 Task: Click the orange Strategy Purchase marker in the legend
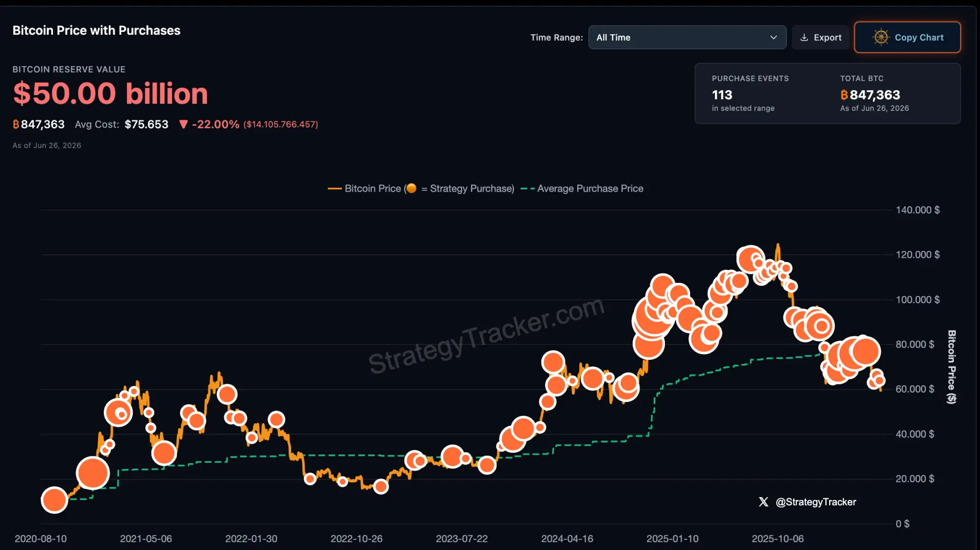point(412,188)
